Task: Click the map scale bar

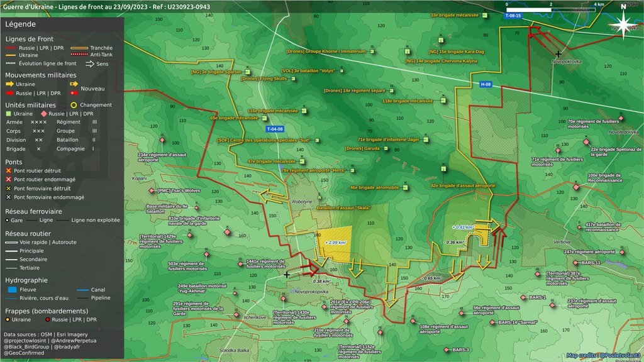Action: point(551,10)
